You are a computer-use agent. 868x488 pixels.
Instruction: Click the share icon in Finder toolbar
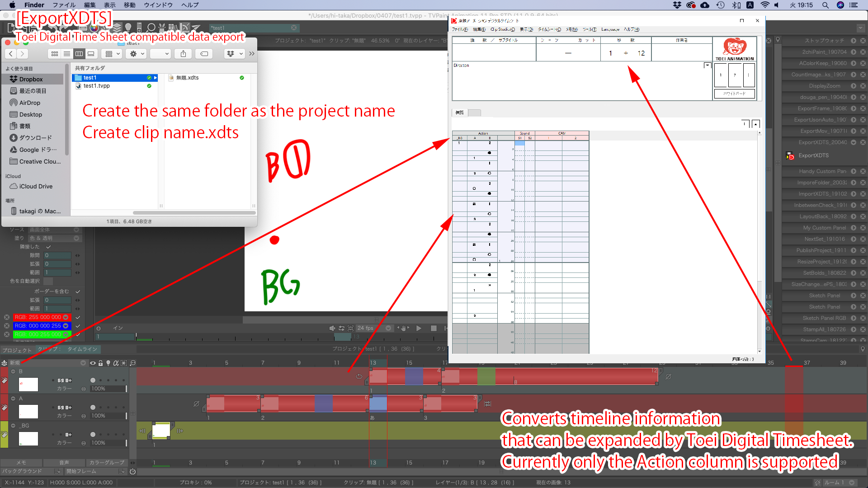point(183,54)
